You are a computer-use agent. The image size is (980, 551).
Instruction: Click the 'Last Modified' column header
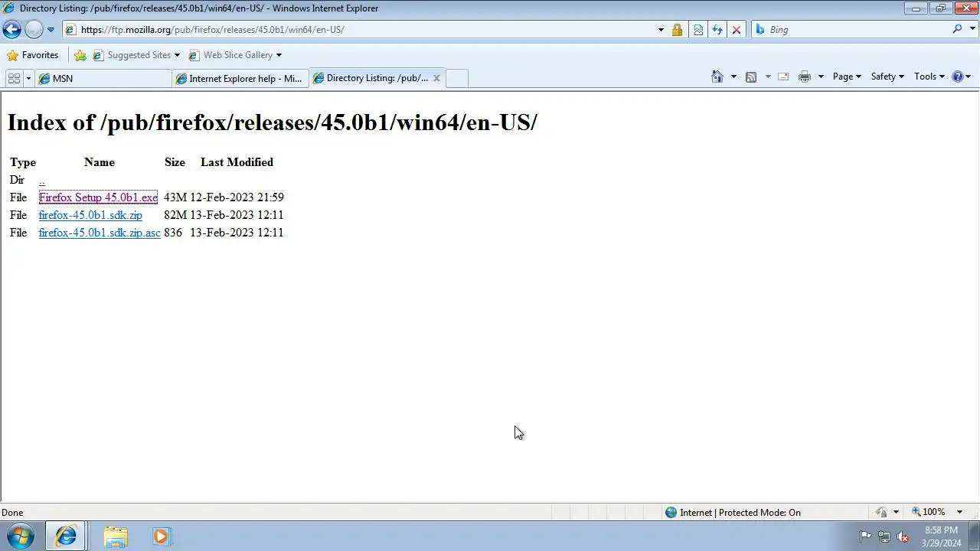[237, 162]
